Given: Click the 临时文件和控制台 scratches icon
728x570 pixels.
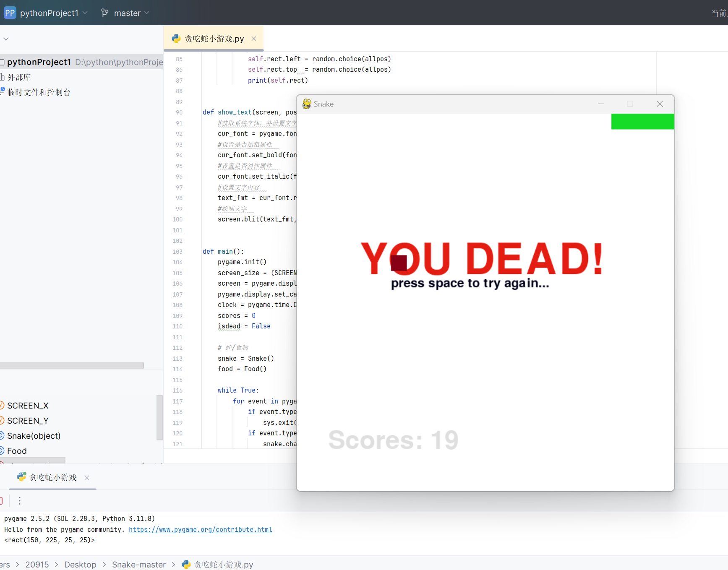Looking at the screenshot, I should [3, 91].
